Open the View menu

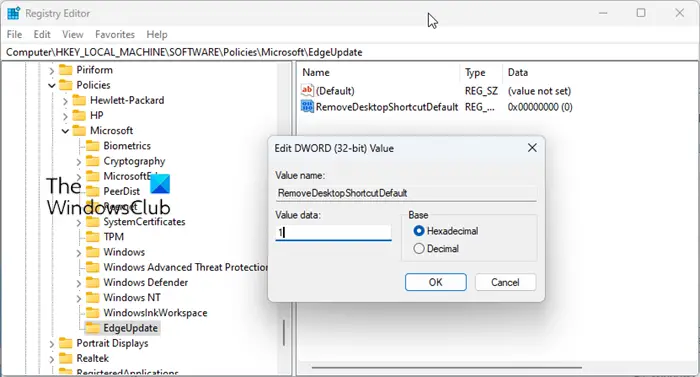coord(73,34)
